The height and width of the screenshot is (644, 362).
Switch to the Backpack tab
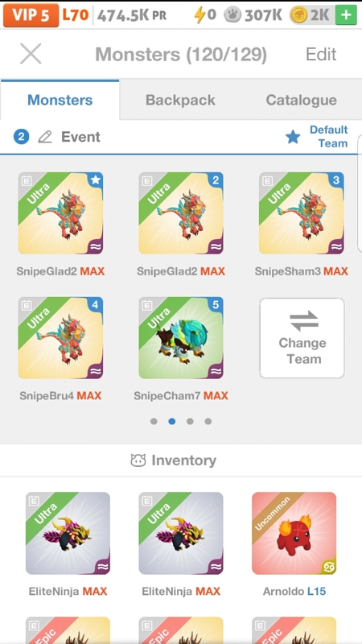[x=180, y=100]
